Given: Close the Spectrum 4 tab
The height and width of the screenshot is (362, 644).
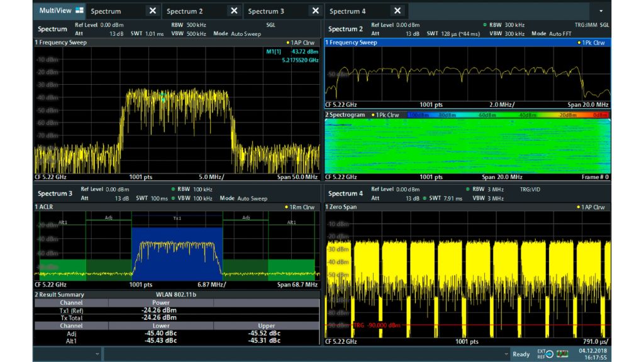Looking at the screenshot, I should point(397,11).
